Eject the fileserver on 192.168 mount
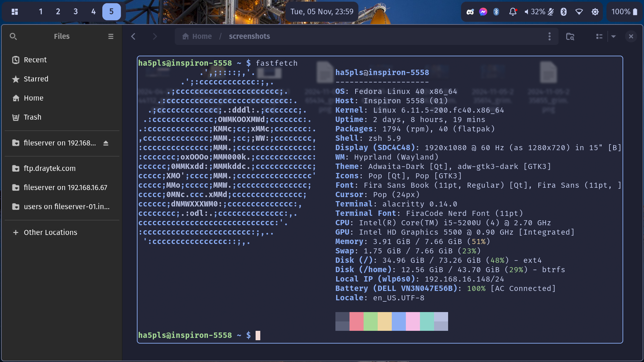The height and width of the screenshot is (362, 644). 106,143
